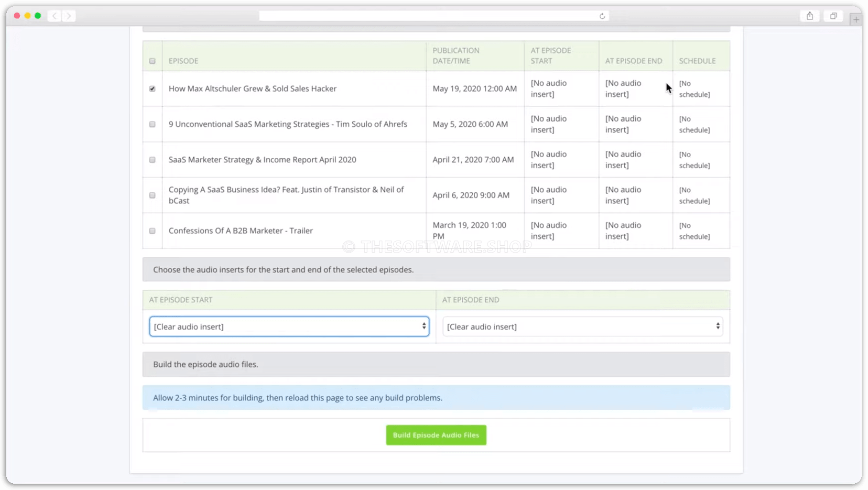The height and width of the screenshot is (490, 868).
Task: Navigate back with the browser back arrow
Action: (55, 16)
